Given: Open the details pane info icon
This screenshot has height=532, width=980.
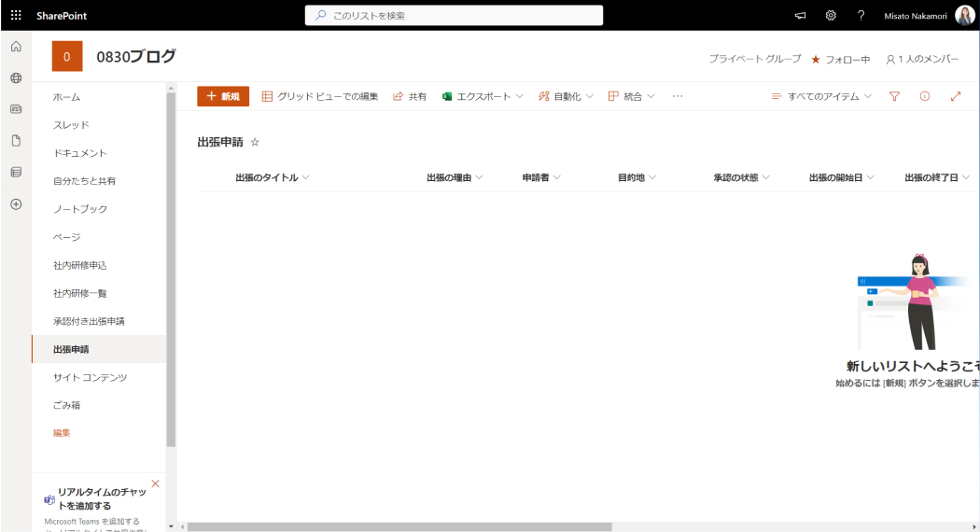Looking at the screenshot, I should tap(924, 96).
